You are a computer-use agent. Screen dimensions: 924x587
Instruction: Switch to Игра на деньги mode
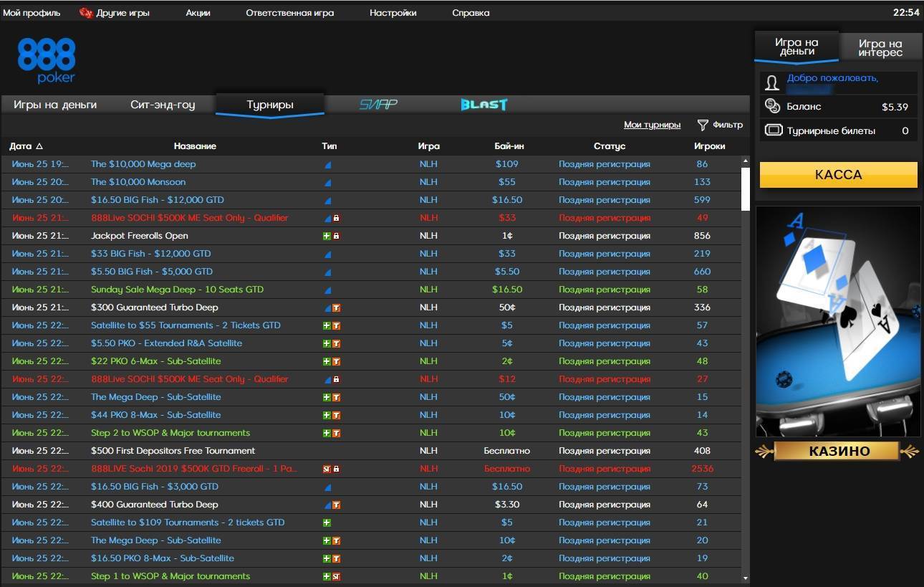[796, 47]
